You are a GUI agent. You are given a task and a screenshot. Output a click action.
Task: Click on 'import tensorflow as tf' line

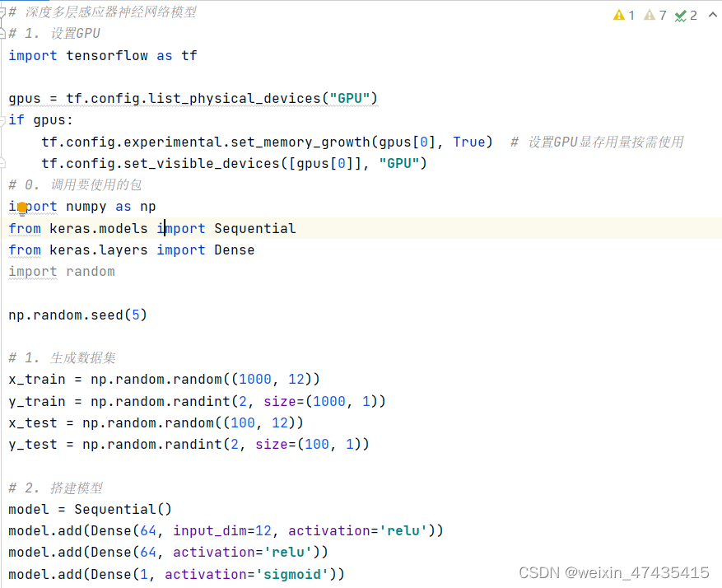point(103,56)
